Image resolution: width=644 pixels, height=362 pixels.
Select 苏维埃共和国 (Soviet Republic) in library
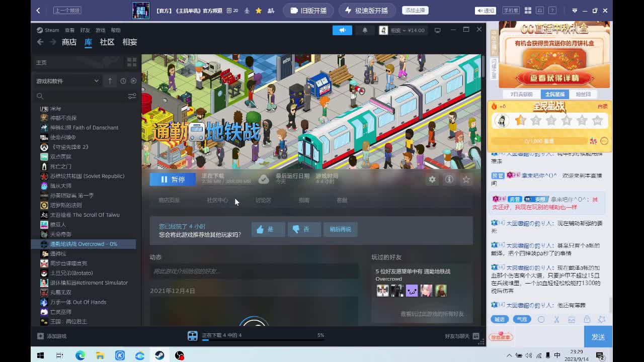click(87, 176)
